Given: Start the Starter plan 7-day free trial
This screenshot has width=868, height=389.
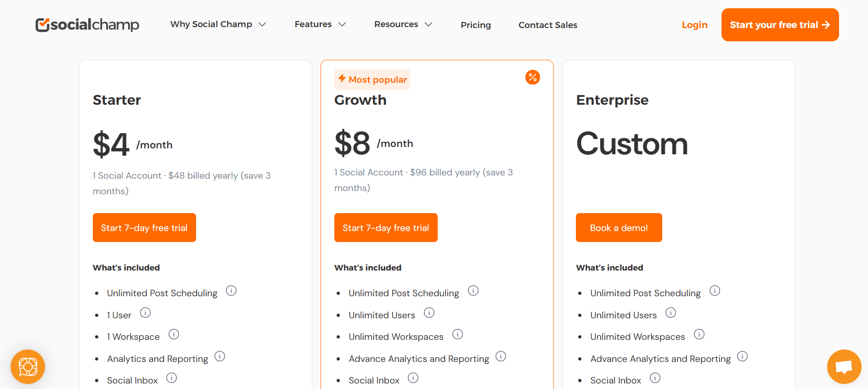Looking at the screenshot, I should tap(144, 227).
